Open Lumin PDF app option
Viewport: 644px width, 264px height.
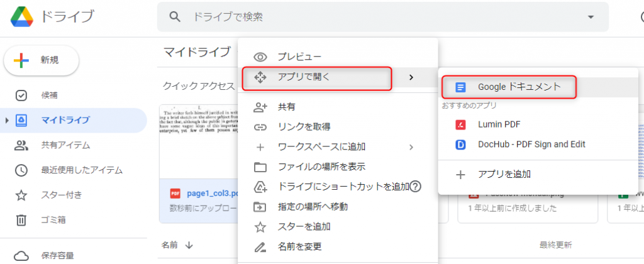coord(499,124)
